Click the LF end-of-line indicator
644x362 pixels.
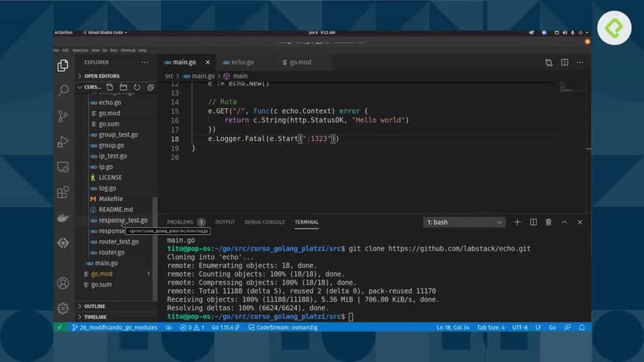[x=538, y=327]
